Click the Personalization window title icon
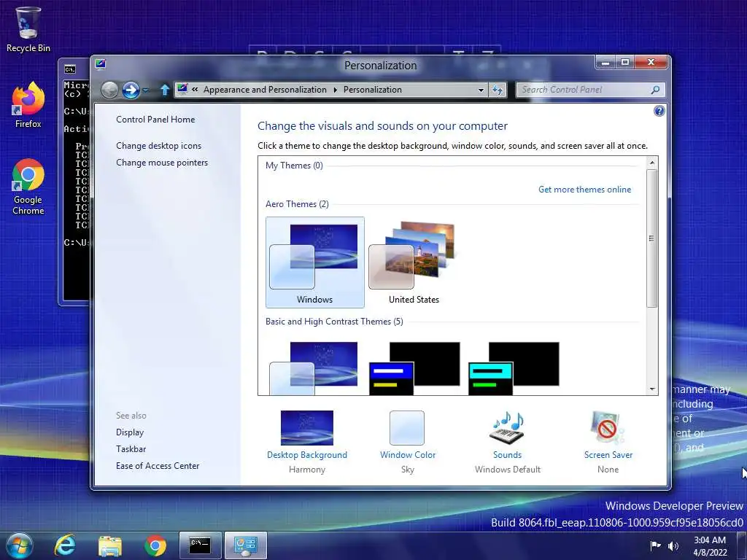747x560 pixels. pos(101,64)
